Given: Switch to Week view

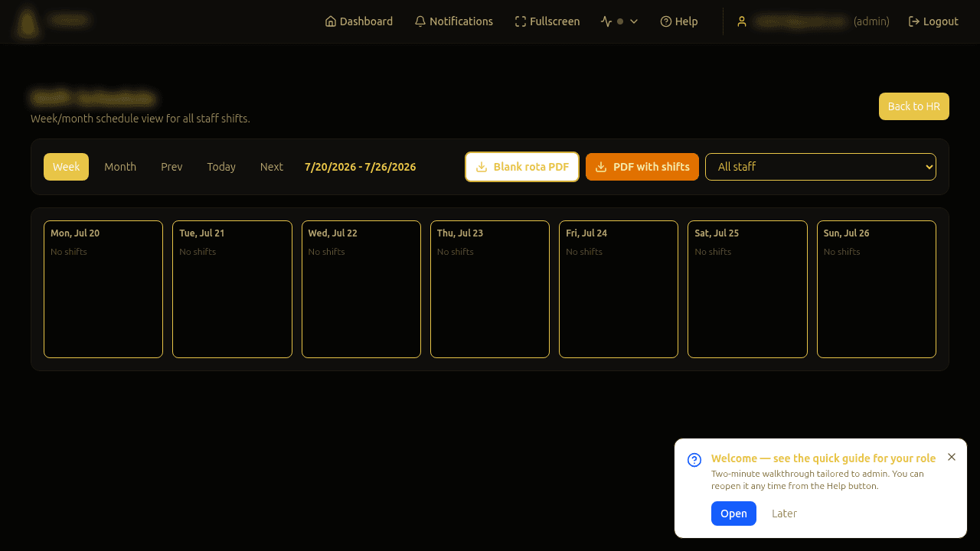Looking at the screenshot, I should point(66,167).
